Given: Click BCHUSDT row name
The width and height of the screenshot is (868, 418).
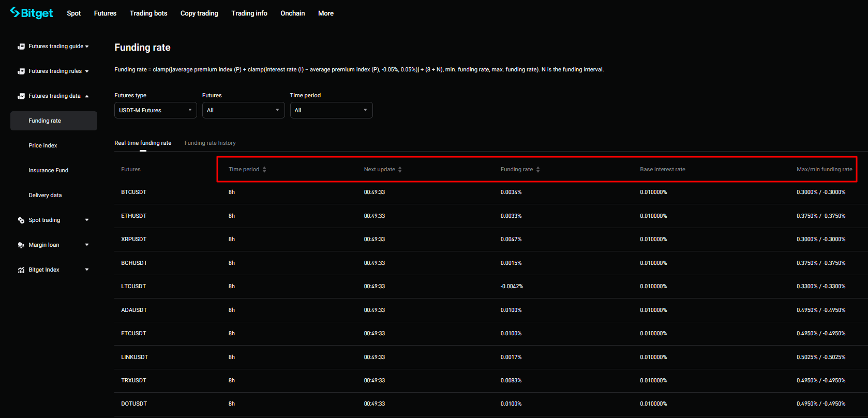Looking at the screenshot, I should coord(134,263).
